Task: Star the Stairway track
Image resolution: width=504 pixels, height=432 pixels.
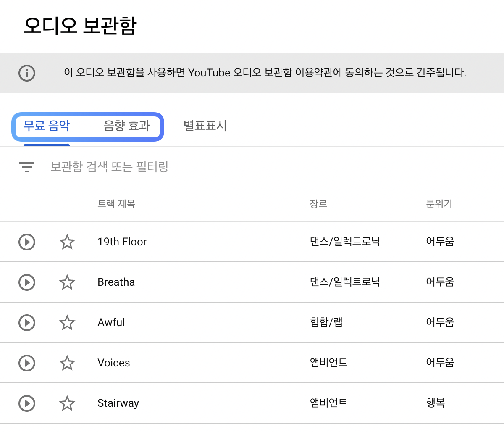Action: tap(67, 403)
